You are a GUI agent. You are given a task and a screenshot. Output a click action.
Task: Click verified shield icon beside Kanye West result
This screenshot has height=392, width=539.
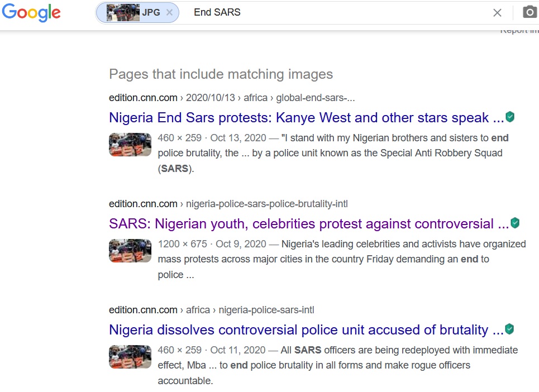510,117
